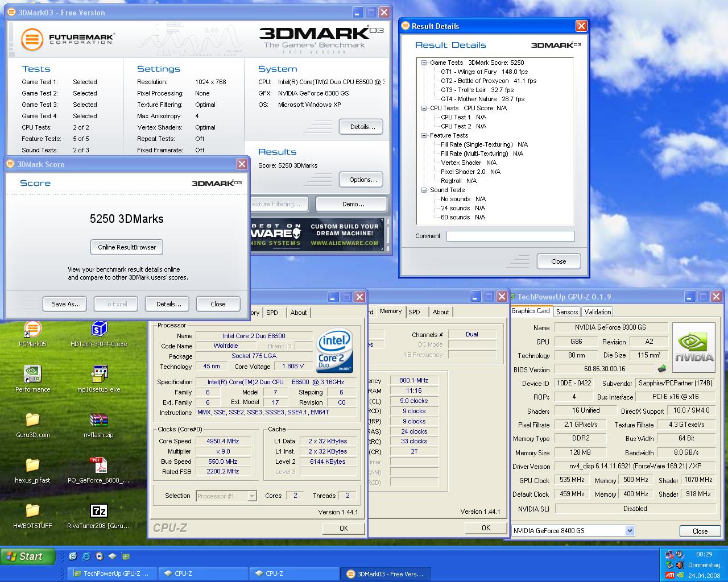Screen dimensions: 728x582
Task: Open the PO_GeForce_6800 PDF file
Action: (x=99, y=469)
